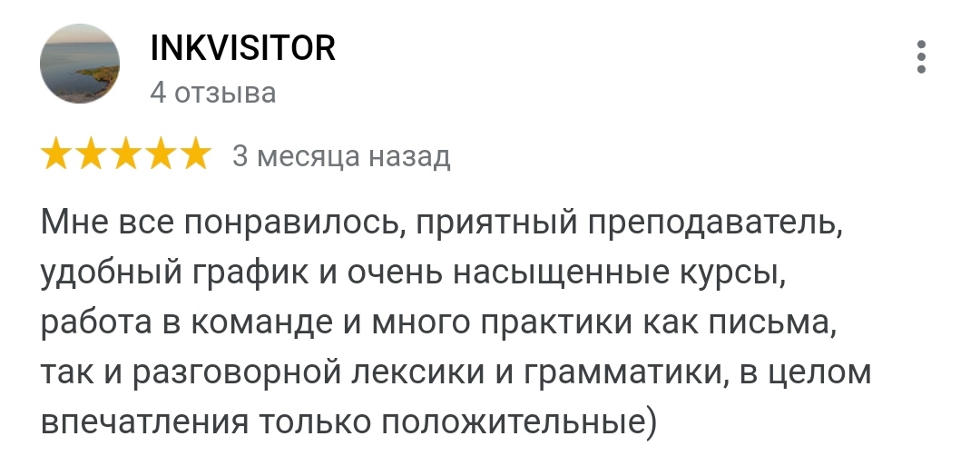Click the line starting "работа в команде"
The width and height of the screenshot is (980, 466).
(436, 321)
